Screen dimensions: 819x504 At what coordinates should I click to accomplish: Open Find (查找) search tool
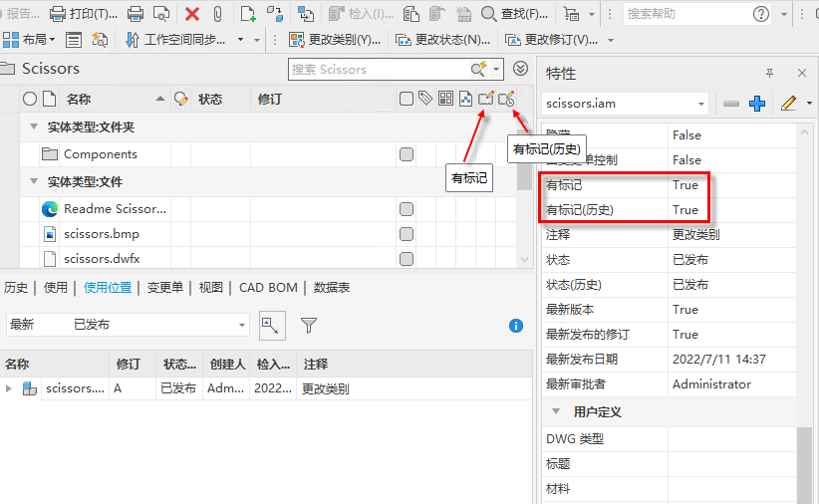[514, 14]
